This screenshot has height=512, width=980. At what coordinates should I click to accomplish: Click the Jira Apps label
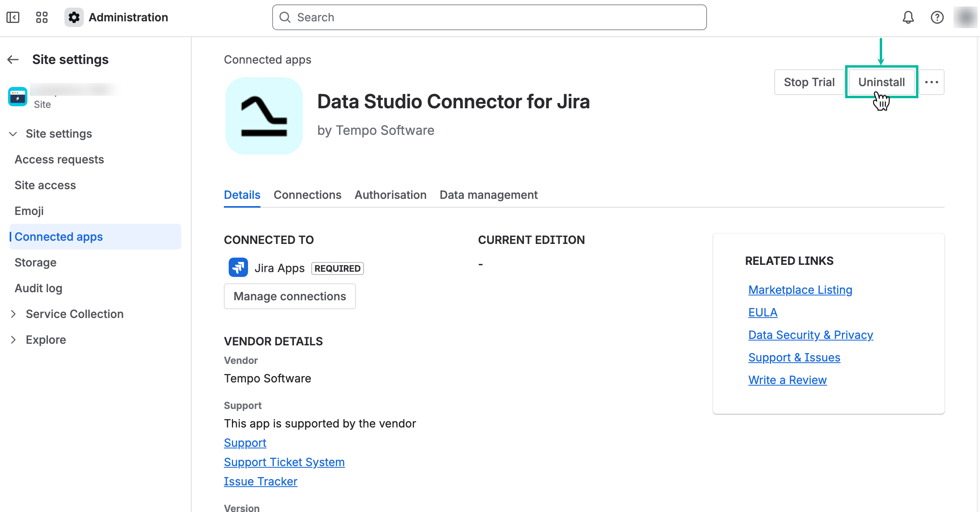(x=279, y=268)
